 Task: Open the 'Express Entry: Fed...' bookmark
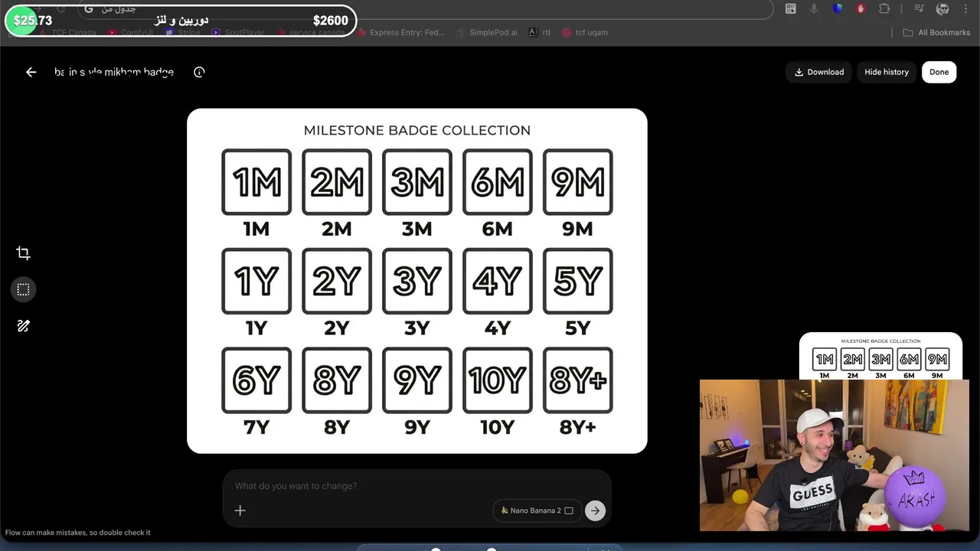(x=400, y=33)
